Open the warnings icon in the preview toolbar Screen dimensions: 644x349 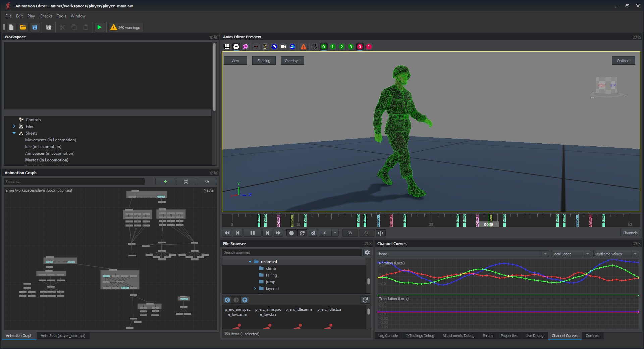(x=303, y=47)
